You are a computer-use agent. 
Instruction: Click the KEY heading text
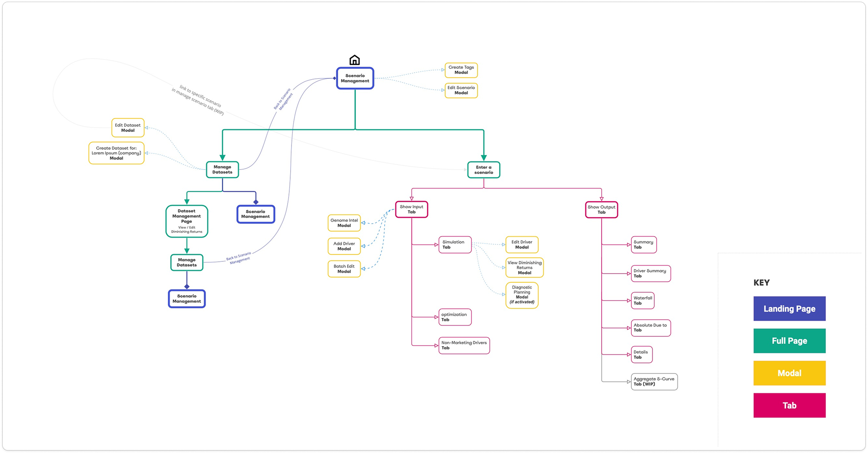point(761,283)
